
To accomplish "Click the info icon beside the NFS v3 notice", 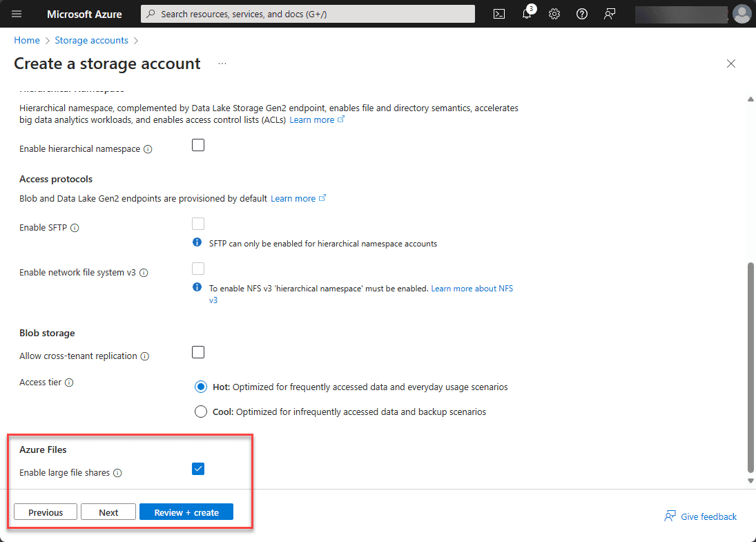I will click(197, 287).
